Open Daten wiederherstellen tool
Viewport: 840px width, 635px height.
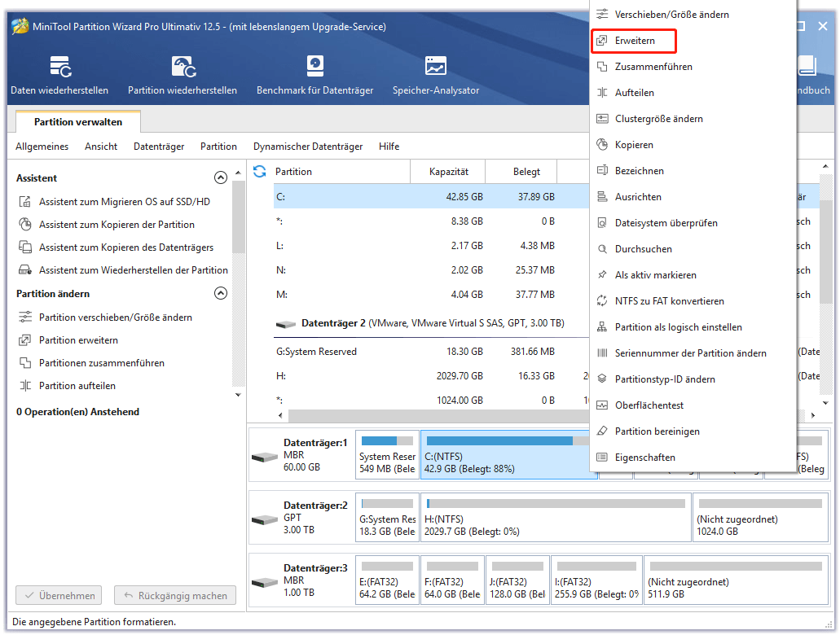[x=59, y=75]
